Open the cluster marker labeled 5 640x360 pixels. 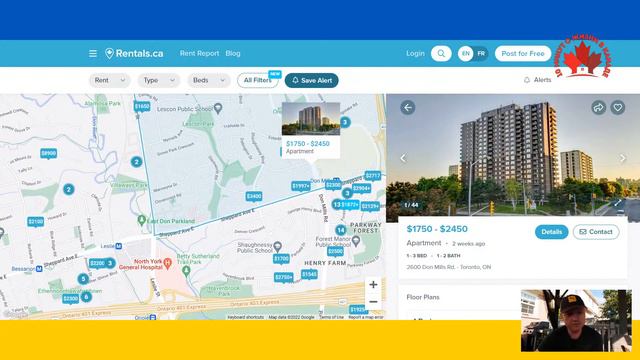click(x=83, y=279)
